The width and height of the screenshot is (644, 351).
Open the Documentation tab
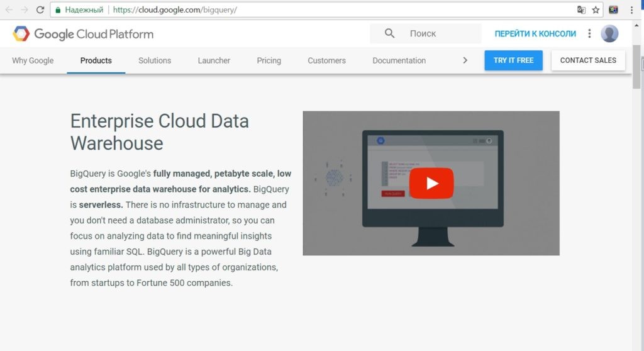pyautogui.click(x=399, y=60)
